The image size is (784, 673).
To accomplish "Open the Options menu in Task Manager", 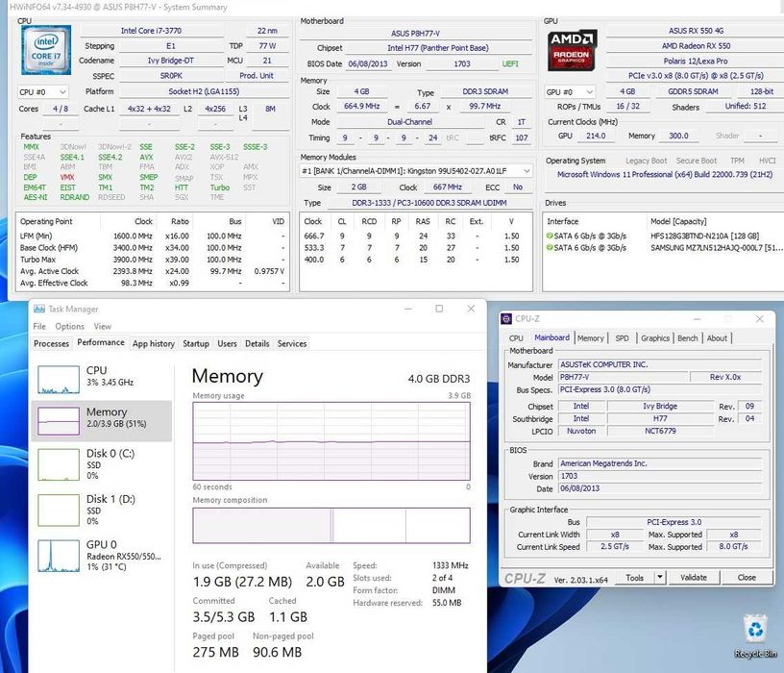I will pyautogui.click(x=69, y=326).
